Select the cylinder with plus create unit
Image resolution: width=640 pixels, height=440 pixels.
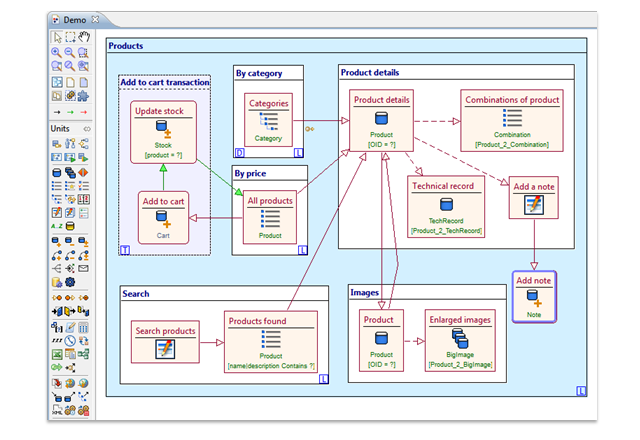pyautogui.click(x=57, y=242)
